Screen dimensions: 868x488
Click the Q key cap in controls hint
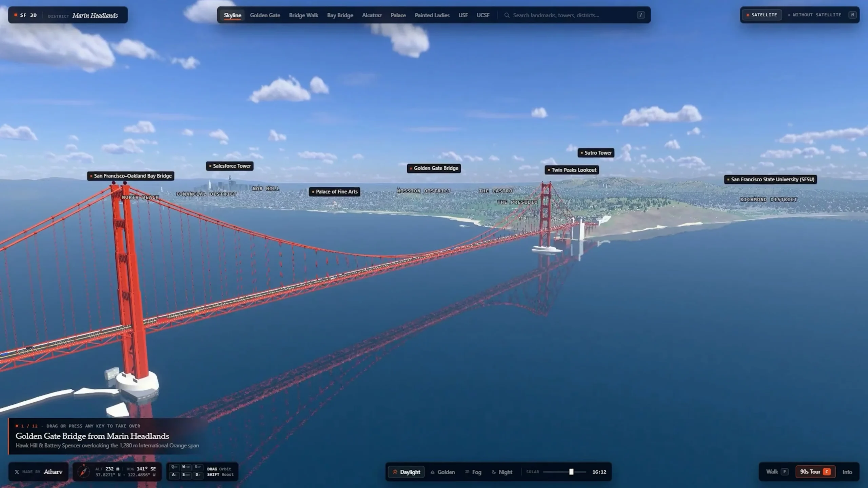tap(174, 467)
